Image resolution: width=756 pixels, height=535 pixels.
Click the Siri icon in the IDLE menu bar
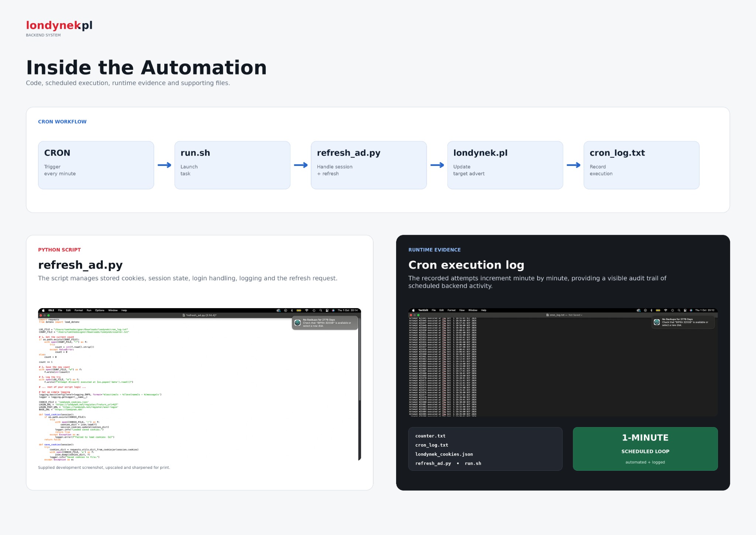coord(333,310)
